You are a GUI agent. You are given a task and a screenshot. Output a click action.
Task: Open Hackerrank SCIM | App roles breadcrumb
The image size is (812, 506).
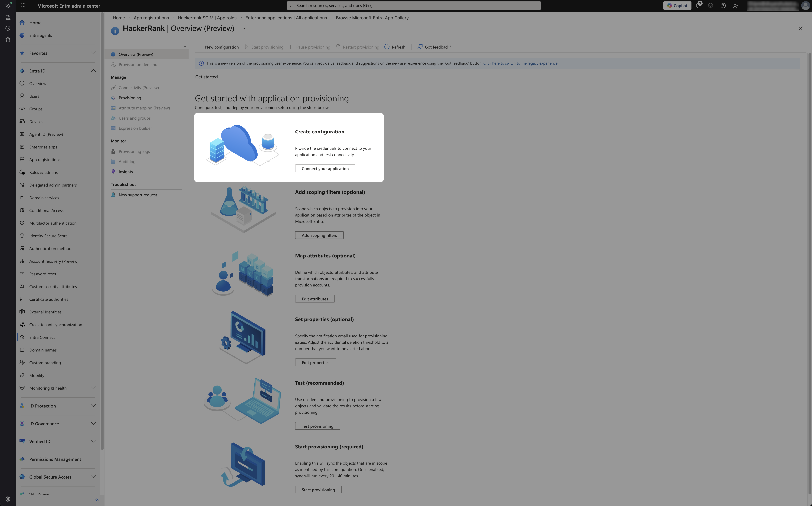tap(207, 18)
